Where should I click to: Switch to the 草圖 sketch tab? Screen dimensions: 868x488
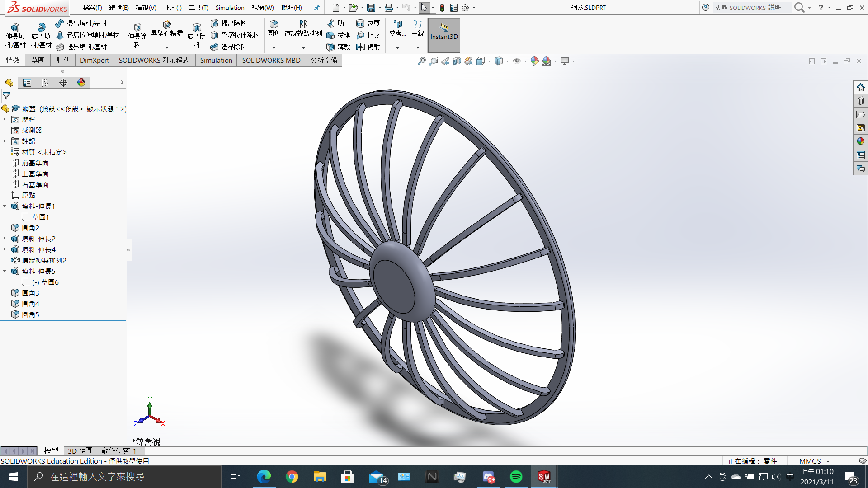coord(38,61)
